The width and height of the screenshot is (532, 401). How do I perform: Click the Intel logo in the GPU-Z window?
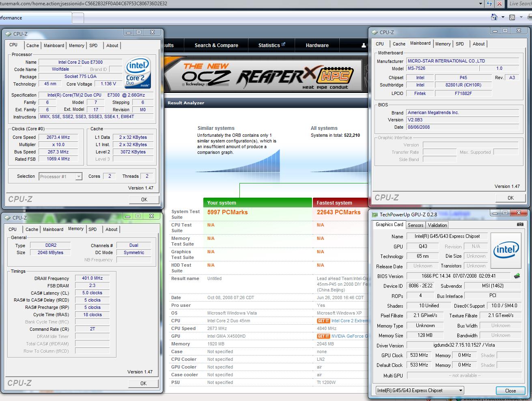pos(506,250)
